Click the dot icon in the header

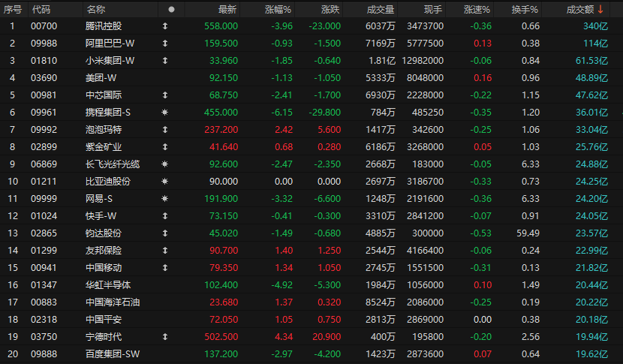pos(171,10)
